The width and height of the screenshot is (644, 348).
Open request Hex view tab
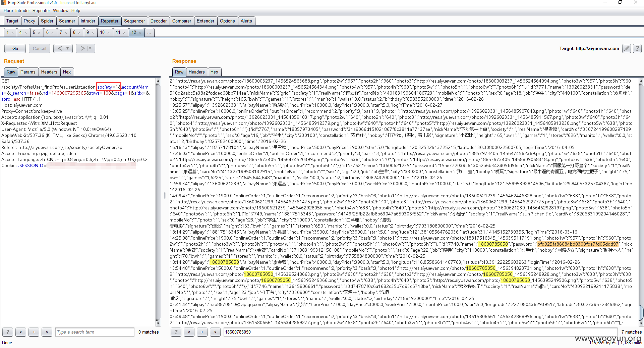[67, 72]
